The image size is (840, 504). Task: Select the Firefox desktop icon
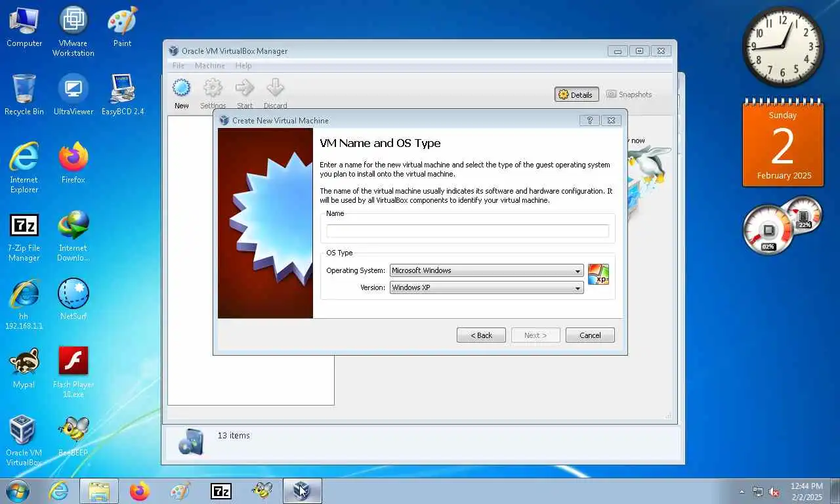point(73,163)
